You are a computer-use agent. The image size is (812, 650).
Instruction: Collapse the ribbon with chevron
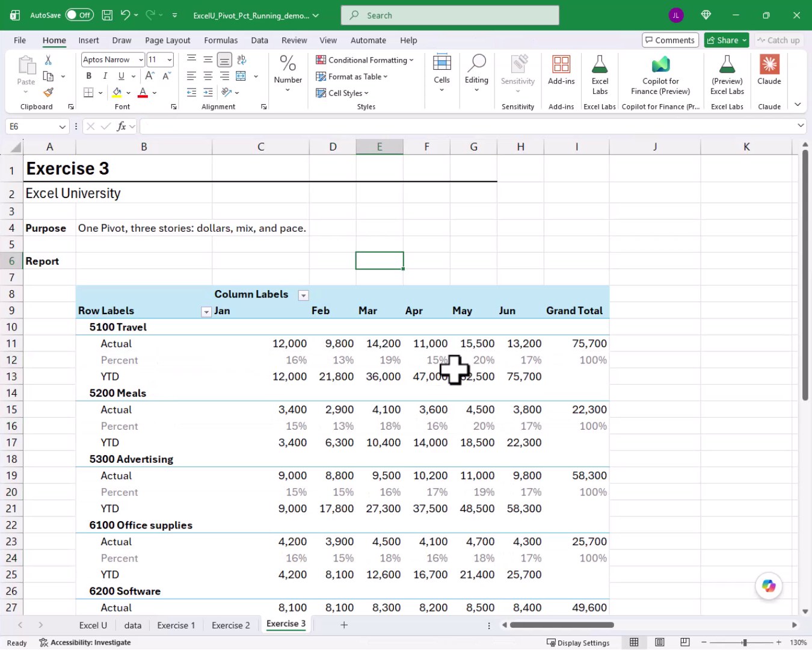(x=798, y=105)
